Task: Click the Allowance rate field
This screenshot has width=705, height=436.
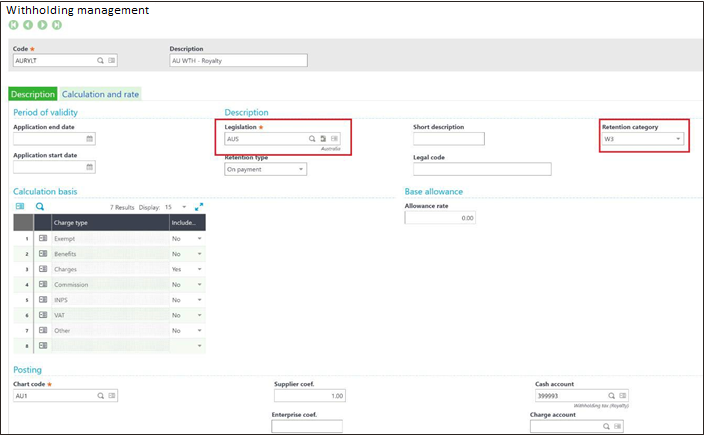Action: (440, 218)
